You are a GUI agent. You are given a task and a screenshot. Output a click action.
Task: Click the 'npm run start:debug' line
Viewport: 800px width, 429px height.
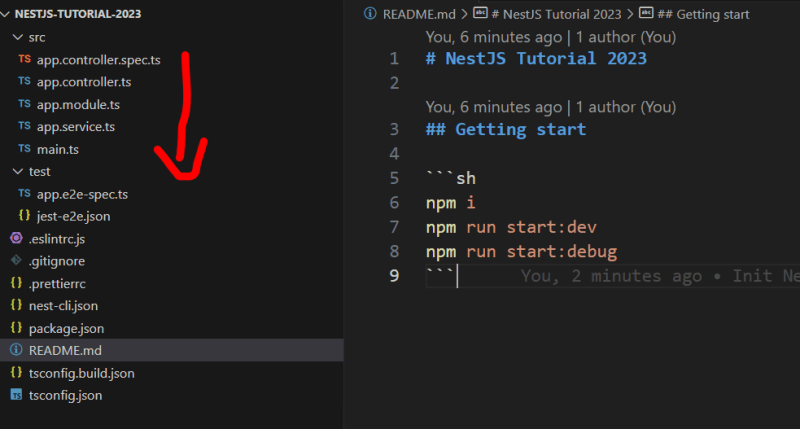click(521, 251)
